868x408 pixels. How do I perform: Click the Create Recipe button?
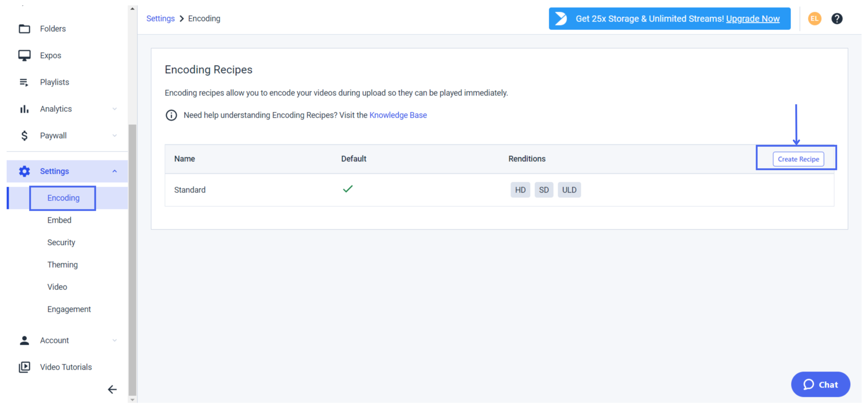tap(798, 159)
